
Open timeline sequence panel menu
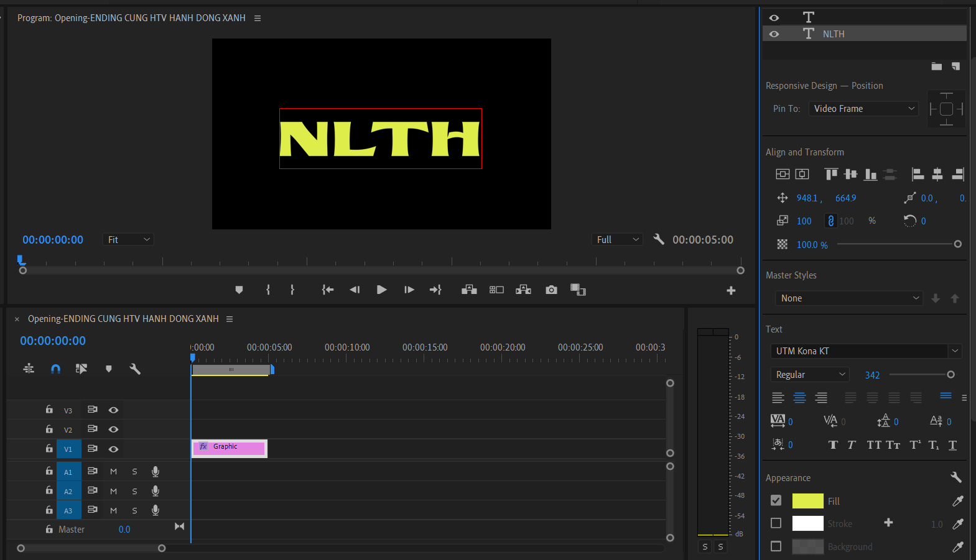click(x=230, y=319)
